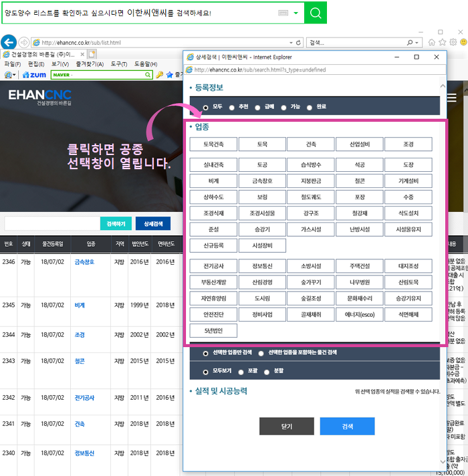The height and width of the screenshot is (476, 468).
Task: Click the 업종 column header in the table
Action: click(x=91, y=244)
